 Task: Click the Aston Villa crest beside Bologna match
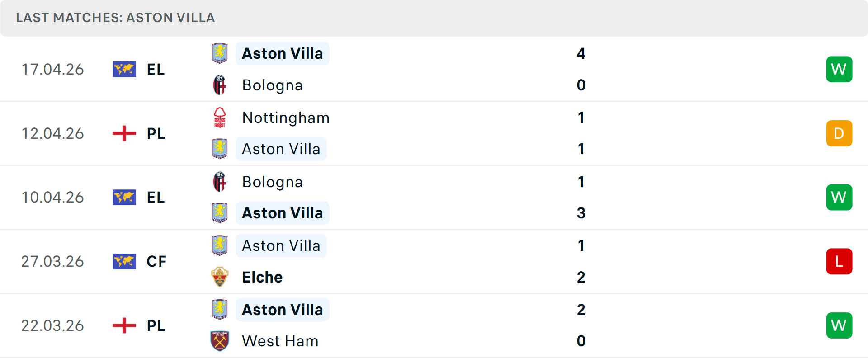pos(220,53)
